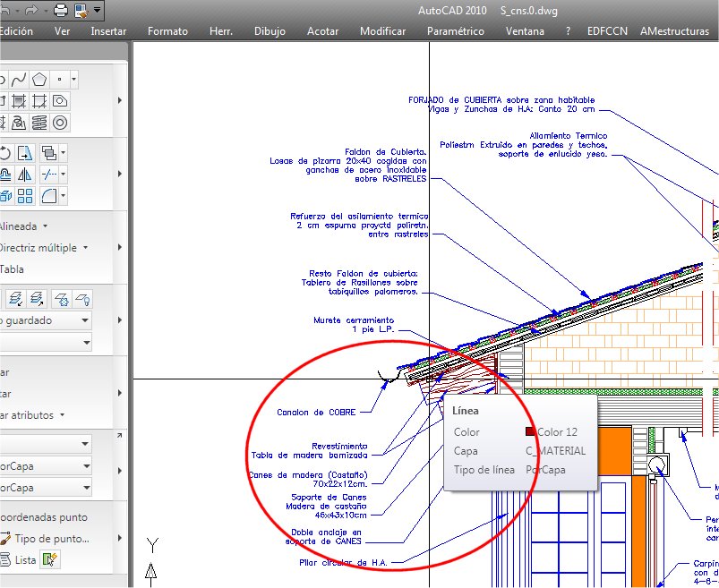Click the Tabla button
719x588 pixels.
click(x=12, y=269)
